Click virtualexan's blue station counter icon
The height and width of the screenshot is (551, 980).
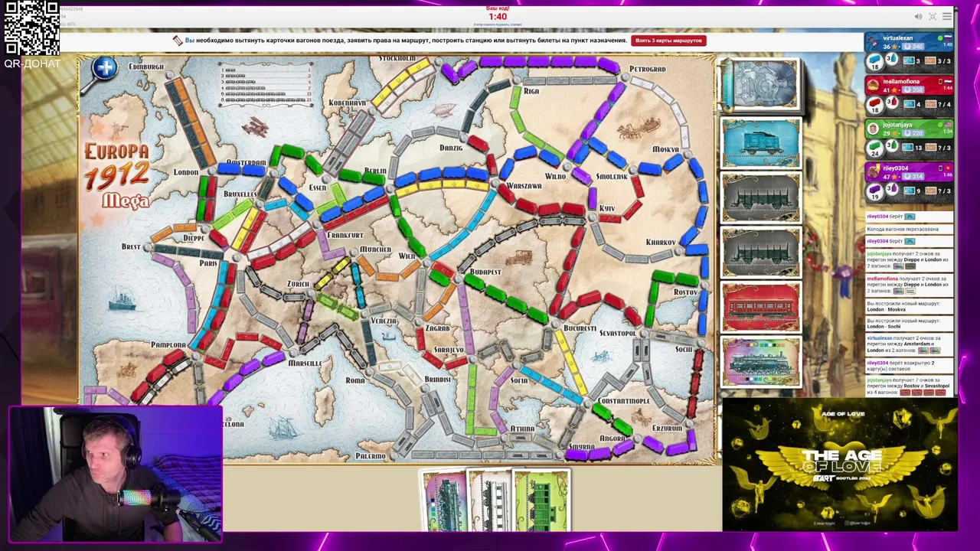893,57
